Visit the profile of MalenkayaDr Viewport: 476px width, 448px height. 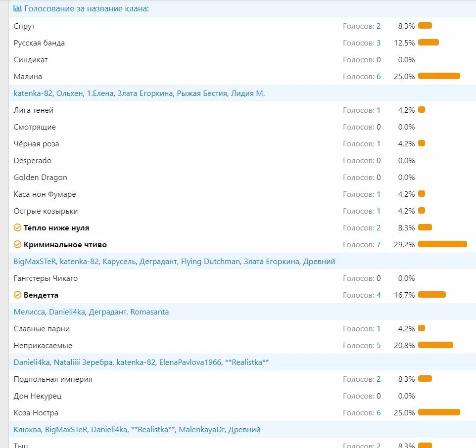[x=201, y=430]
